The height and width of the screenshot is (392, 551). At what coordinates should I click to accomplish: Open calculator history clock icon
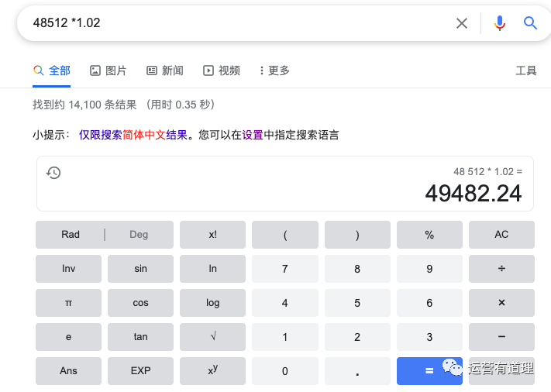pos(53,173)
